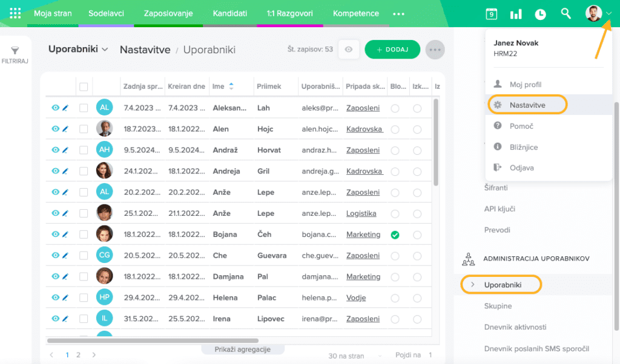Open the bar chart reports icon
Viewport: 620px width, 364px height.
(x=516, y=14)
